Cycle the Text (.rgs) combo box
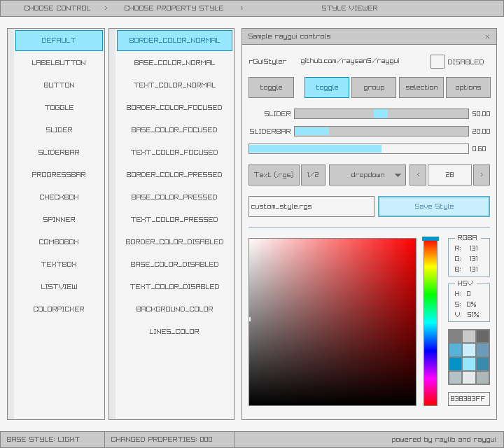This screenshot has width=504, height=448. [x=274, y=175]
